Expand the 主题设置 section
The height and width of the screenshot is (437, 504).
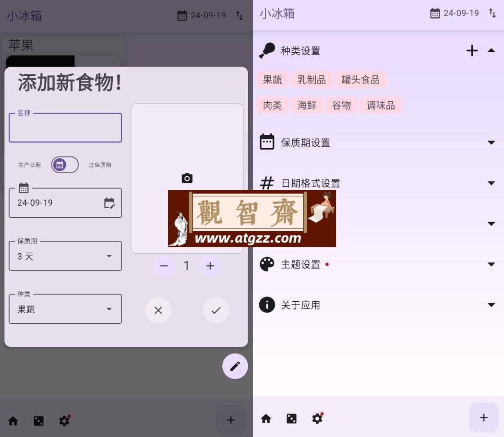[x=491, y=264]
